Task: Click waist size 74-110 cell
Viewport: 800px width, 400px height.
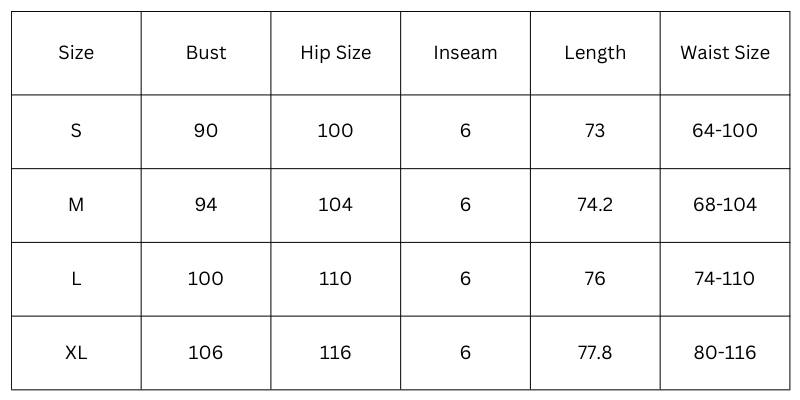Action: pyautogui.click(x=725, y=279)
